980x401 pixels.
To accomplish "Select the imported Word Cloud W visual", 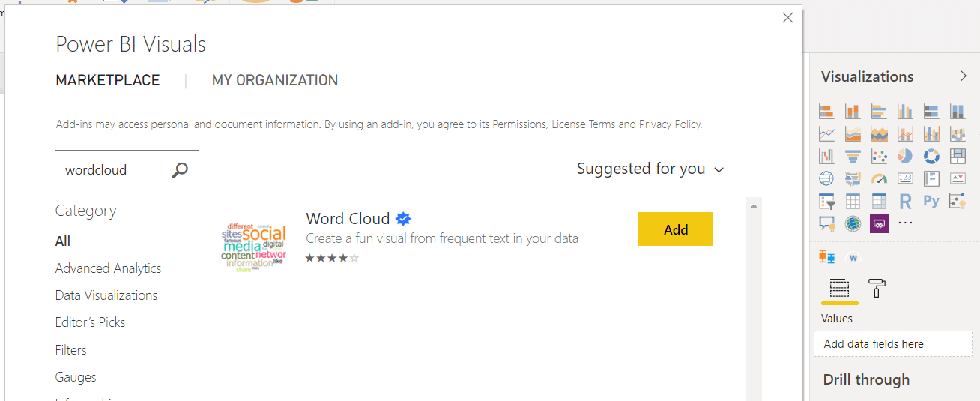I will click(x=853, y=258).
